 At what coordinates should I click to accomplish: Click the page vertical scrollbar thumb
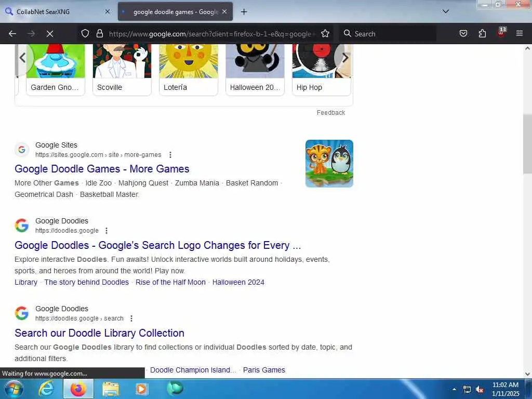click(527, 144)
